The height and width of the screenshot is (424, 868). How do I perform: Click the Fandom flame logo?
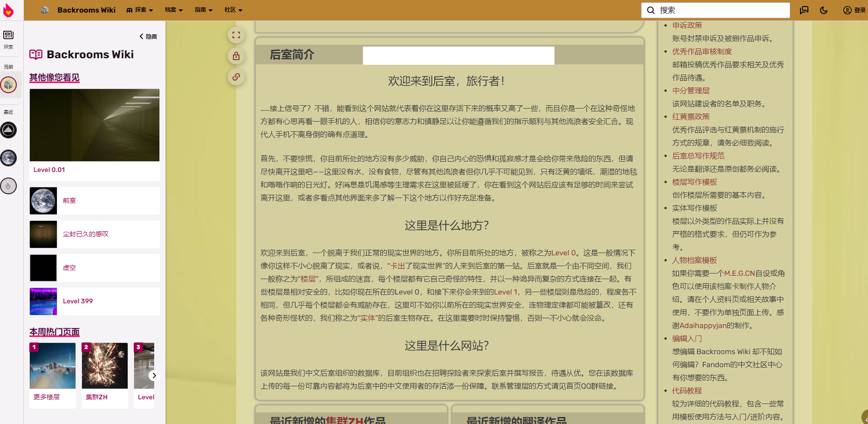(x=8, y=10)
